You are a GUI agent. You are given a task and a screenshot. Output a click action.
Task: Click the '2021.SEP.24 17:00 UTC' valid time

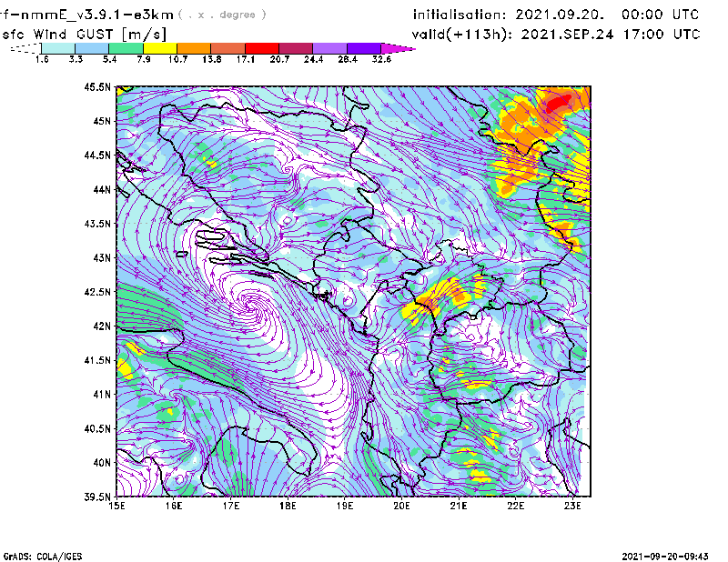611,35
